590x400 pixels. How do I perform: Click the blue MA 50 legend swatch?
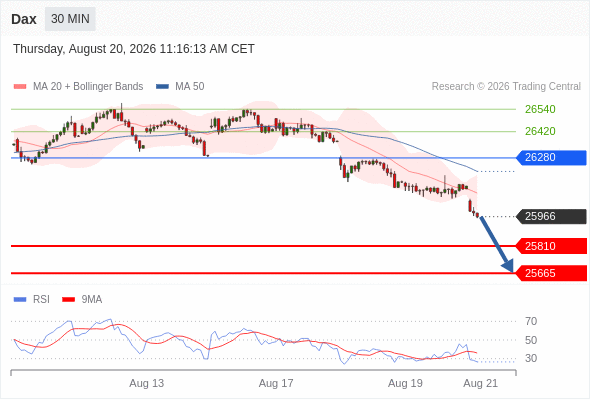pos(163,87)
